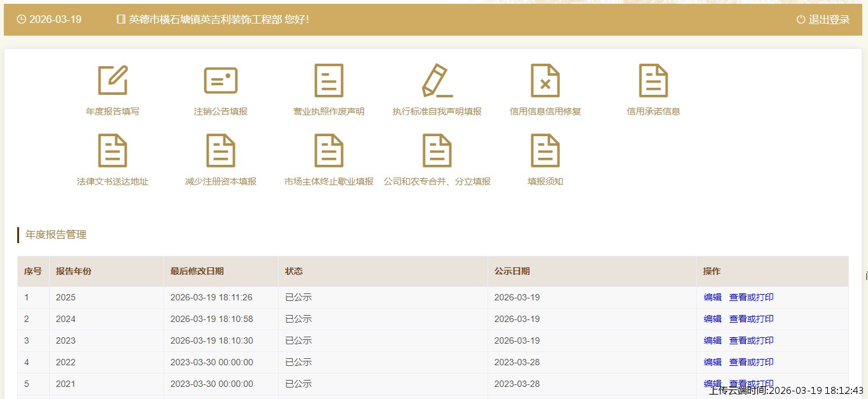The width and height of the screenshot is (868, 399).
Task: Open the 市场主体终止歇业填报 icon
Action: click(x=329, y=151)
